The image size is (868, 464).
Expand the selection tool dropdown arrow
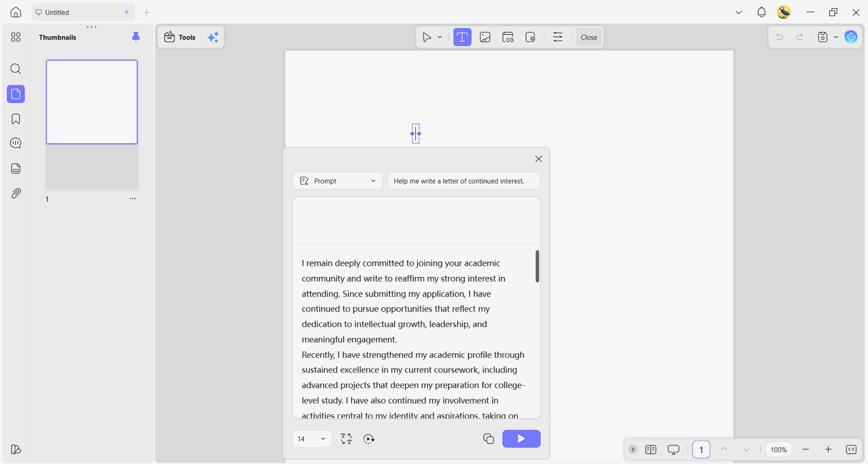439,37
